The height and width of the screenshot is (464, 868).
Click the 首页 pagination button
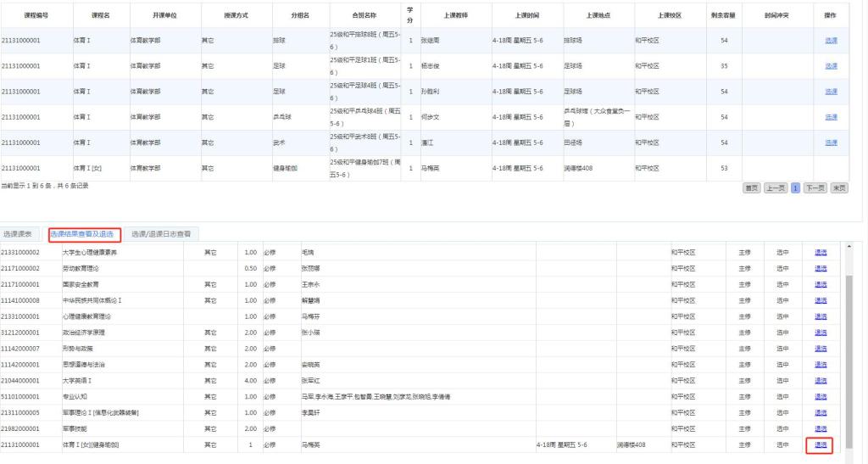point(751,187)
